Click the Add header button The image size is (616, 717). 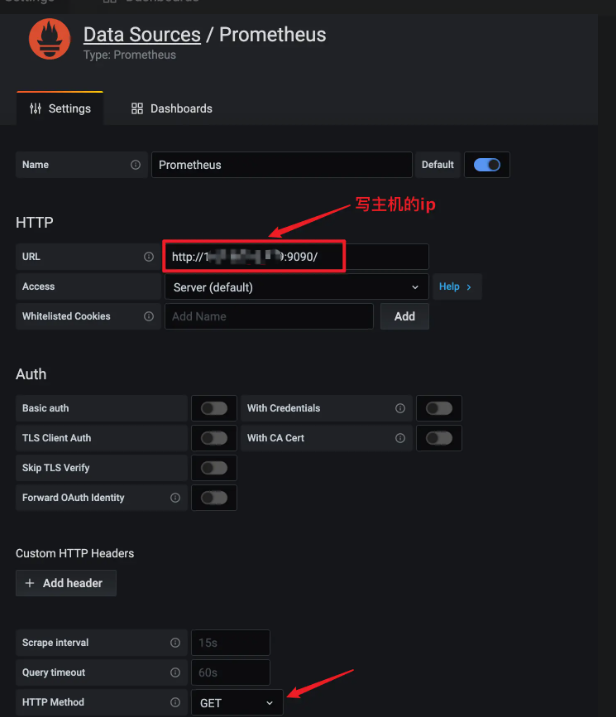click(x=66, y=583)
